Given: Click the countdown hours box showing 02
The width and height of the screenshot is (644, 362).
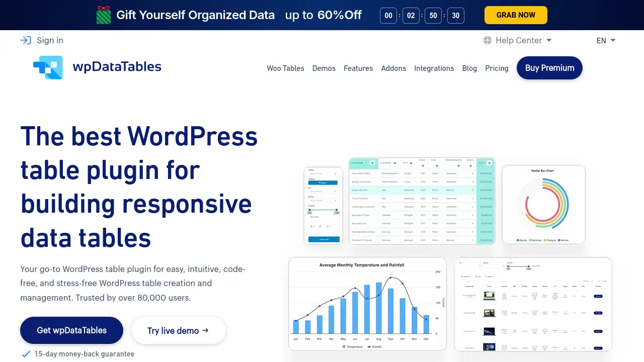Looking at the screenshot, I should pyautogui.click(x=411, y=15).
